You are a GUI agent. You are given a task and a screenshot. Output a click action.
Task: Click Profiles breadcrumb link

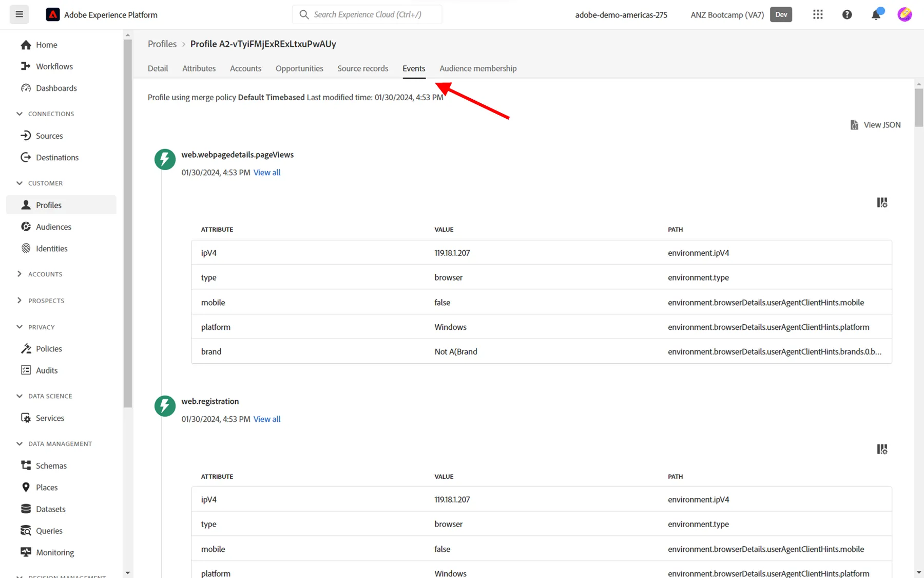162,44
